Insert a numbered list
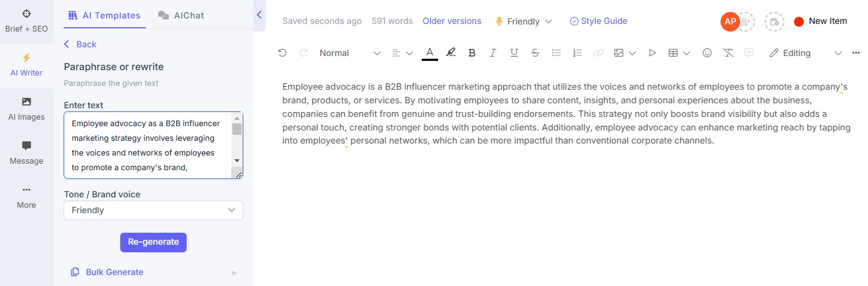This screenshot has height=286, width=868. (x=577, y=53)
